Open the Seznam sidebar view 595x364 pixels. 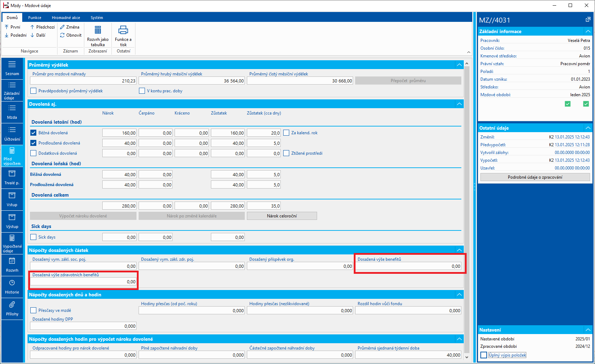point(12,68)
